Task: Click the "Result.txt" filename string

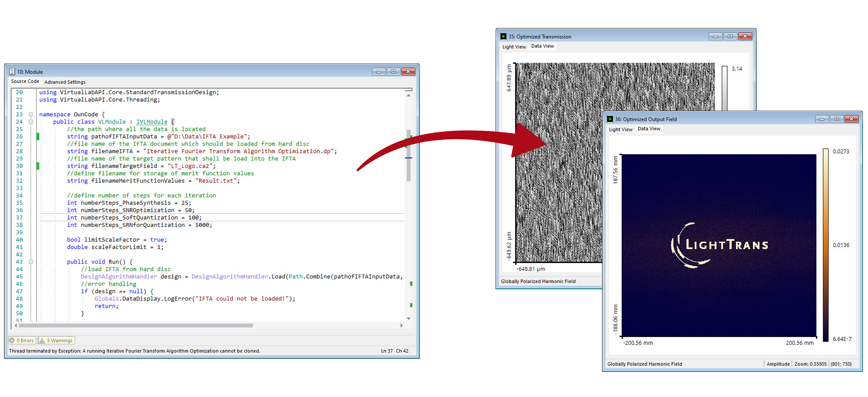Action: tap(216, 181)
